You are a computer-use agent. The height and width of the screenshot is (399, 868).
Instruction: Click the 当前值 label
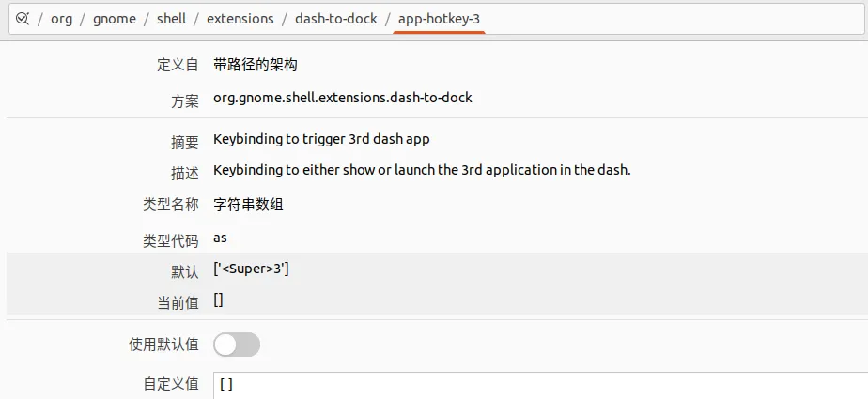click(x=178, y=303)
